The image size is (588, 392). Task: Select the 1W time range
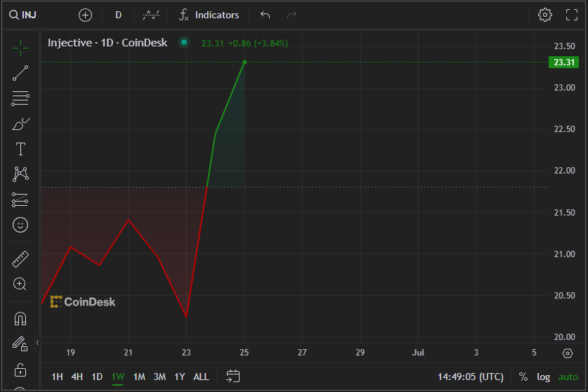tap(118, 377)
